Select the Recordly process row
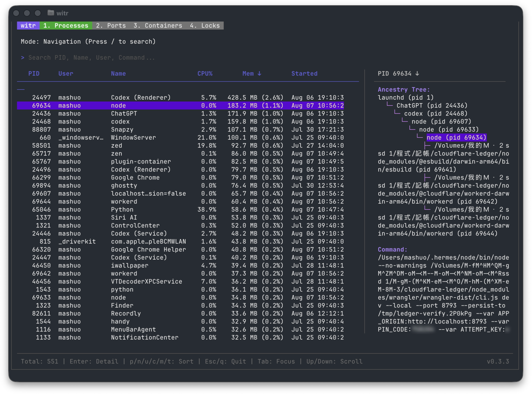 point(180,313)
